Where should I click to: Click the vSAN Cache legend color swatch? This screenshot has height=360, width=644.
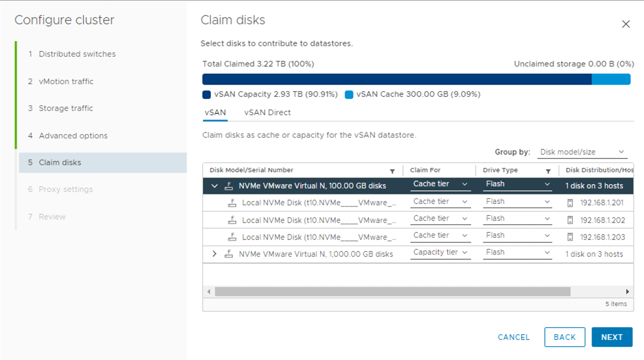(x=349, y=95)
